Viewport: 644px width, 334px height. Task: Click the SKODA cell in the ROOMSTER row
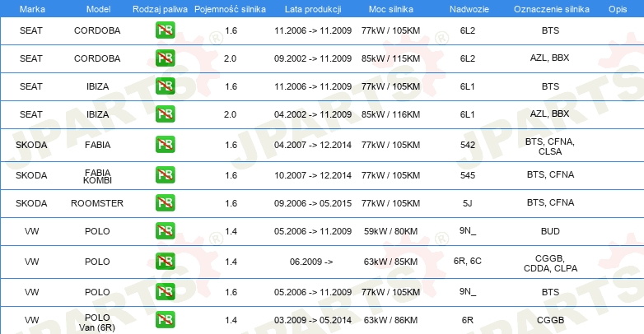(31, 203)
